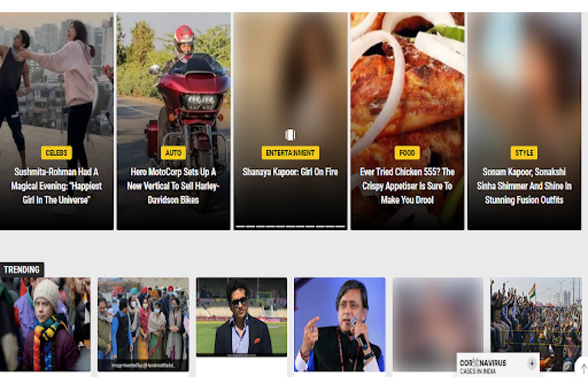Open trending thumbnail of girl in knit hat
Image resolution: width=588 pixels, height=392 pixels.
[x=45, y=324]
